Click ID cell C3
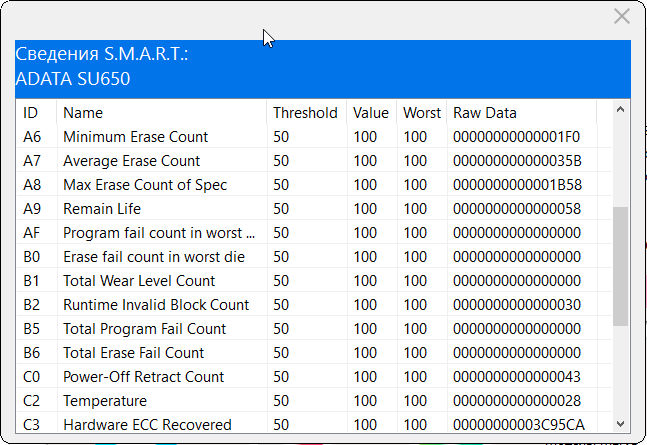Image resolution: width=647 pixels, height=445 pixels. pos(31,424)
